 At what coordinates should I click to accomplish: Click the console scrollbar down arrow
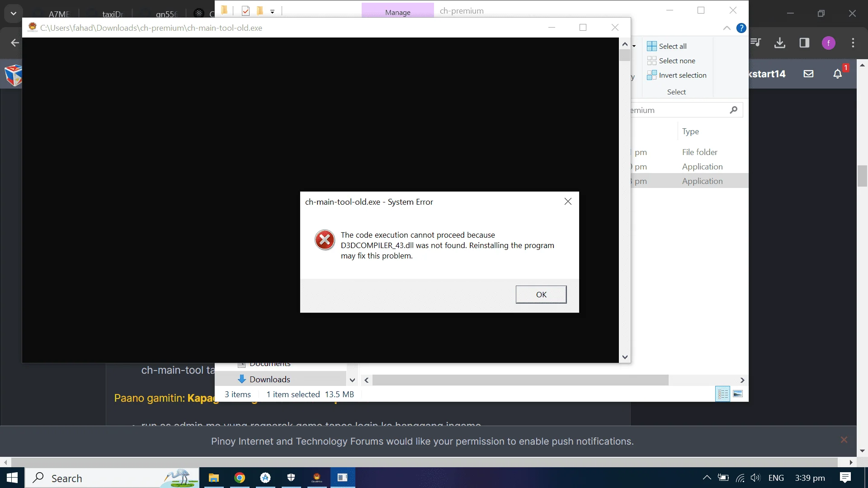625,357
